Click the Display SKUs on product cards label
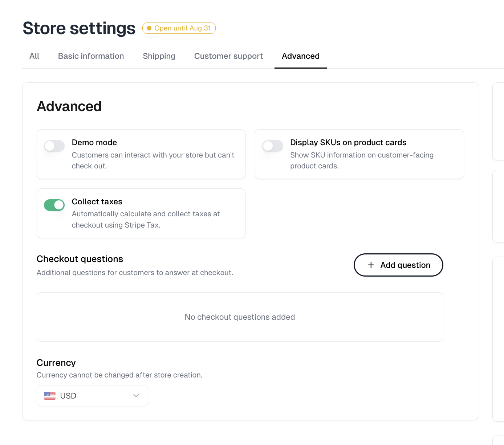The width and height of the screenshot is (504, 445). click(348, 142)
